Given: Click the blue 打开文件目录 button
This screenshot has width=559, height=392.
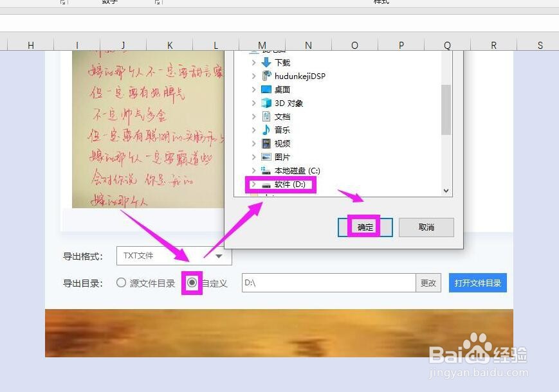Looking at the screenshot, I should (x=477, y=283).
